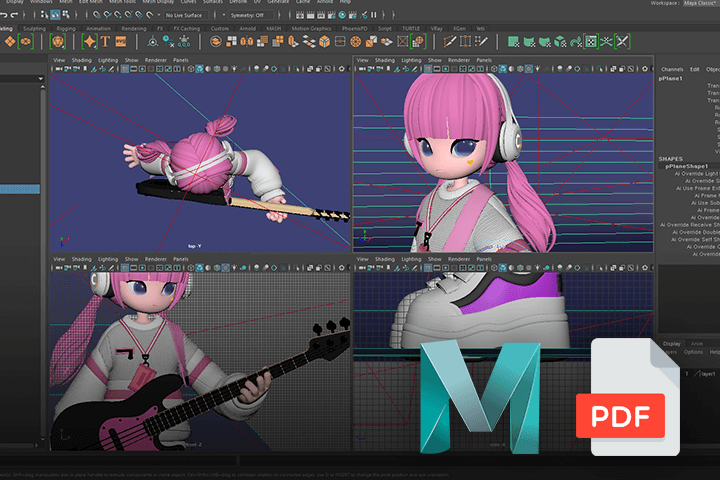The height and width of the screenshot is (480, 720).
Task: Toggle Snap to Grids magnet icon
Action: [97, 15]
